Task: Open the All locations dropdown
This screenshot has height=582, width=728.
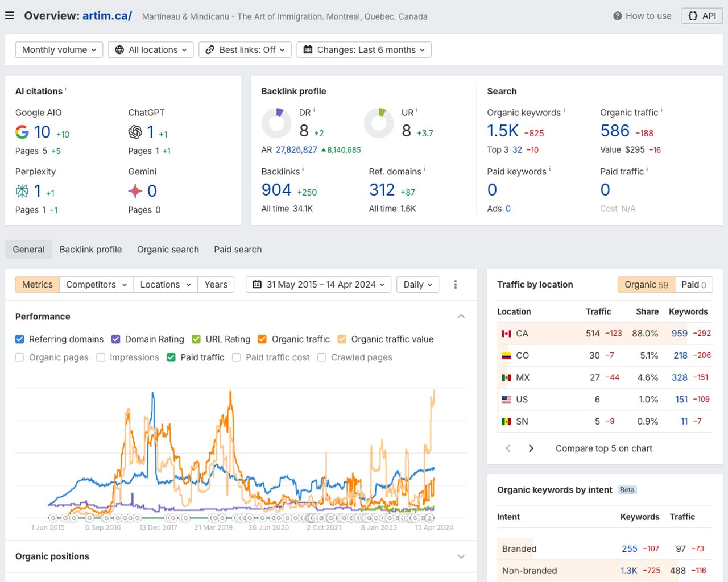Action: pyautogui.click(x=151, y=50)
